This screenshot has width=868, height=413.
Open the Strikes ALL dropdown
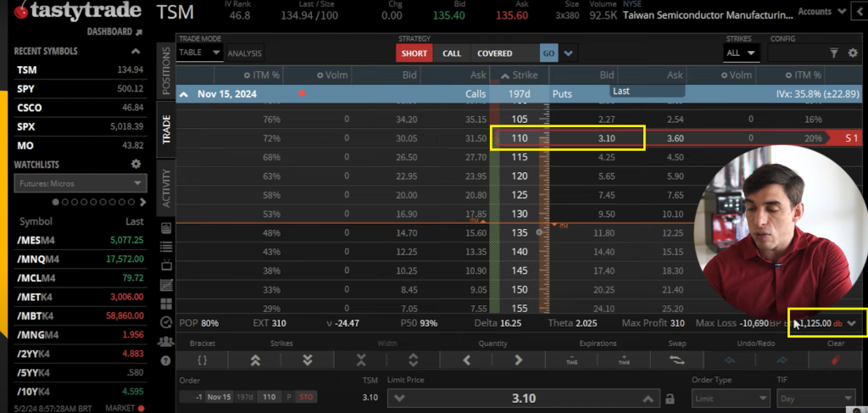(x=743, y=53)
